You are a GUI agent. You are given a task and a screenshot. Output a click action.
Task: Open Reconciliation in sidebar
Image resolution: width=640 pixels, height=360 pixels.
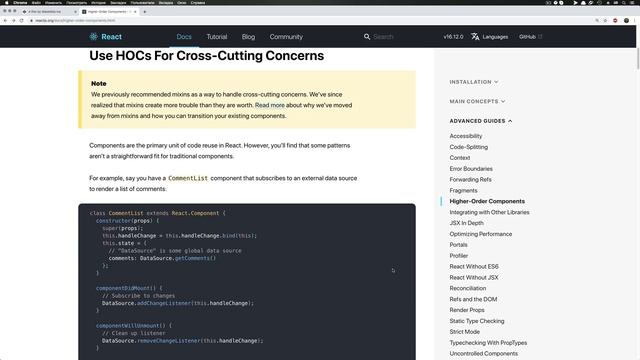[x=468, y=288]
